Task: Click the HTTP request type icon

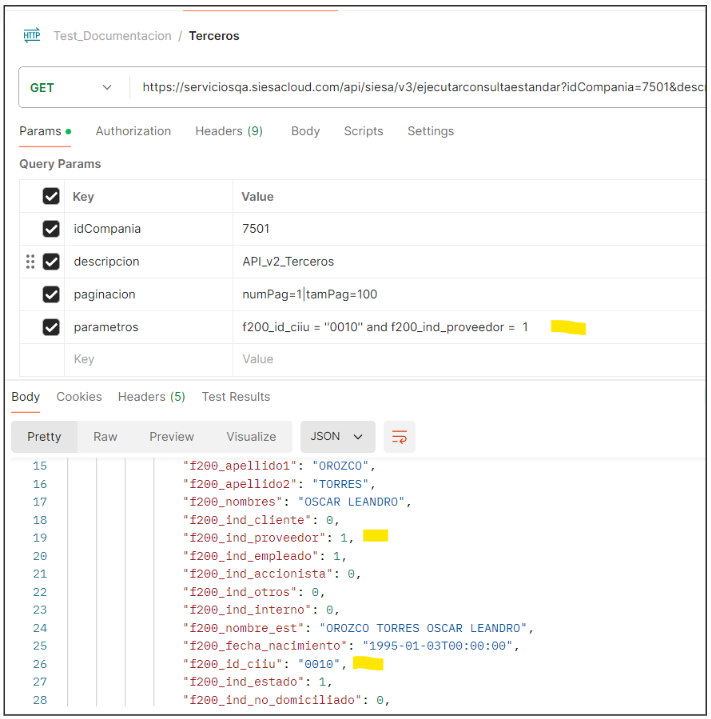Action: tap(31, 36)
